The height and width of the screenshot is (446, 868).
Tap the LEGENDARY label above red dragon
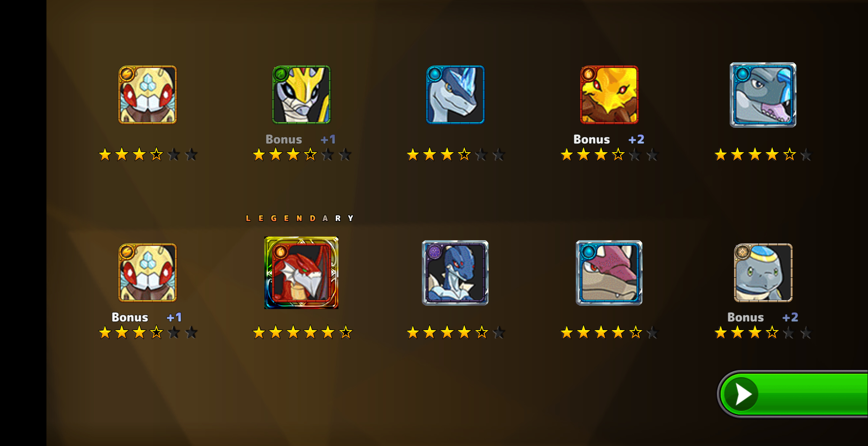(300, 218)
